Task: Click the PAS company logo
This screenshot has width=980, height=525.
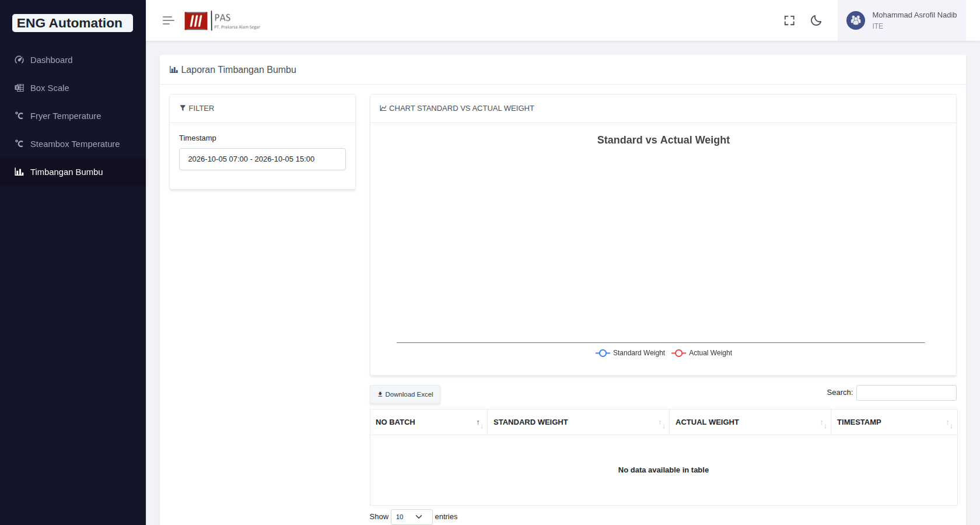Action: (222, 21)
